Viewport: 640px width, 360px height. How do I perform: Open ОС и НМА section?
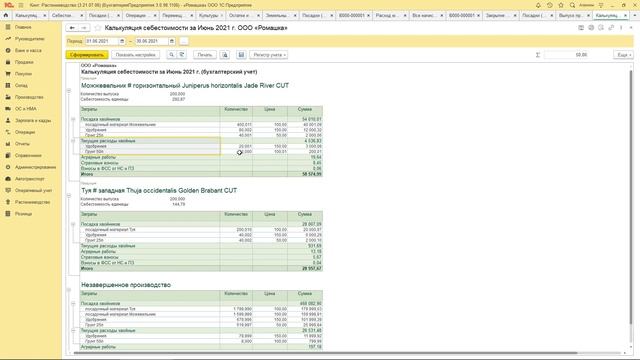click(x=25, y=109)
